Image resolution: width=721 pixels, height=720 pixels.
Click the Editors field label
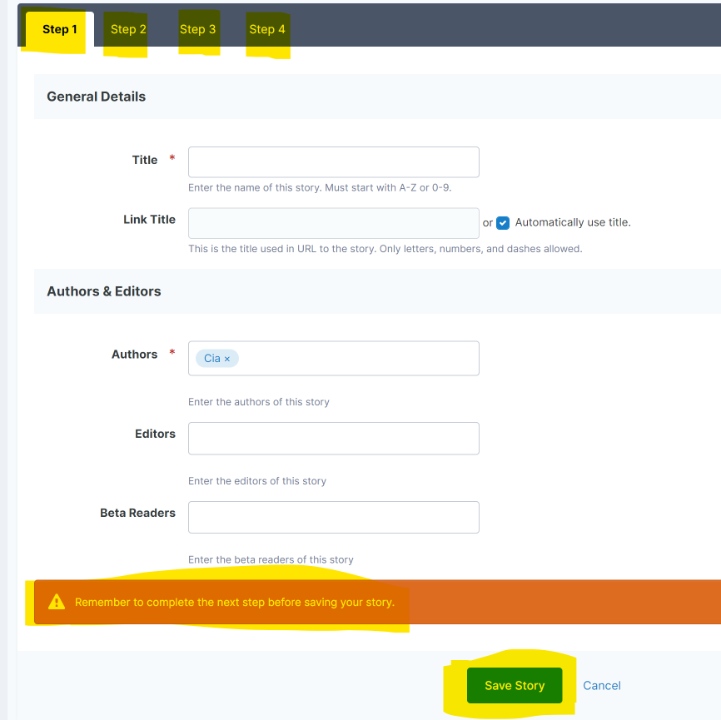[153, 434]
